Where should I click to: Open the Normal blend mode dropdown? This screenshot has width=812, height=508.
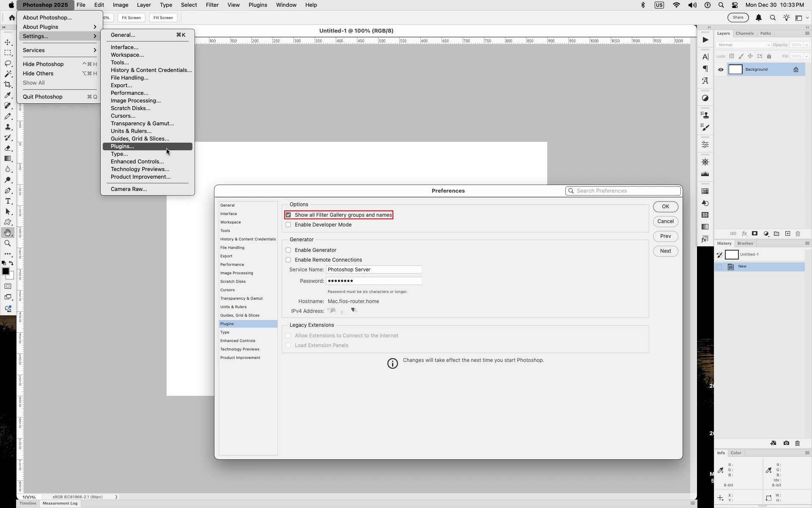[743, 45]
